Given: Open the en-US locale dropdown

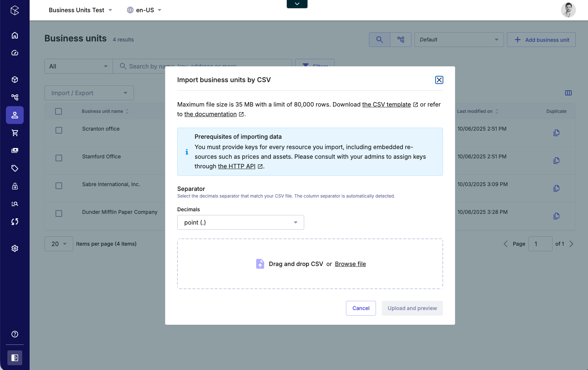Looking at the screenshot, I should tap(144, 10).
